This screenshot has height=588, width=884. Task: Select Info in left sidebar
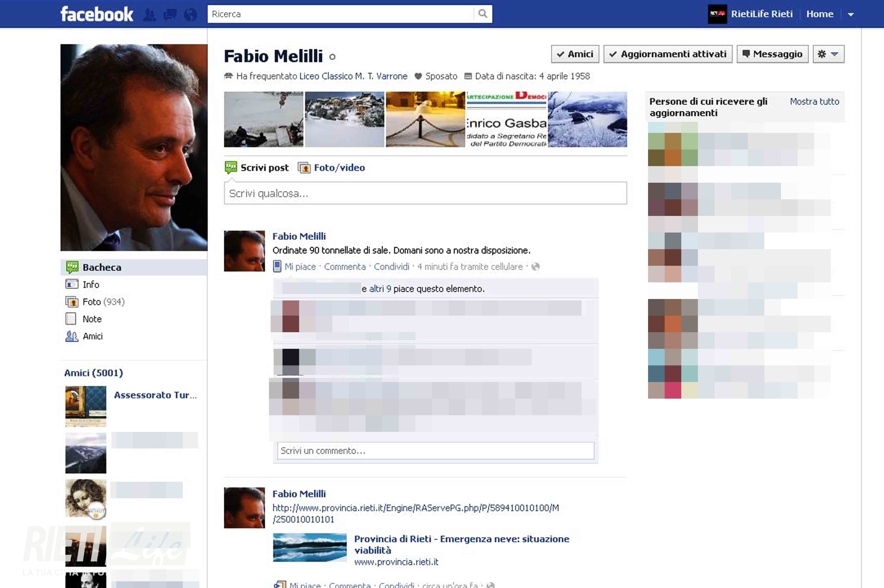[91, 285]
